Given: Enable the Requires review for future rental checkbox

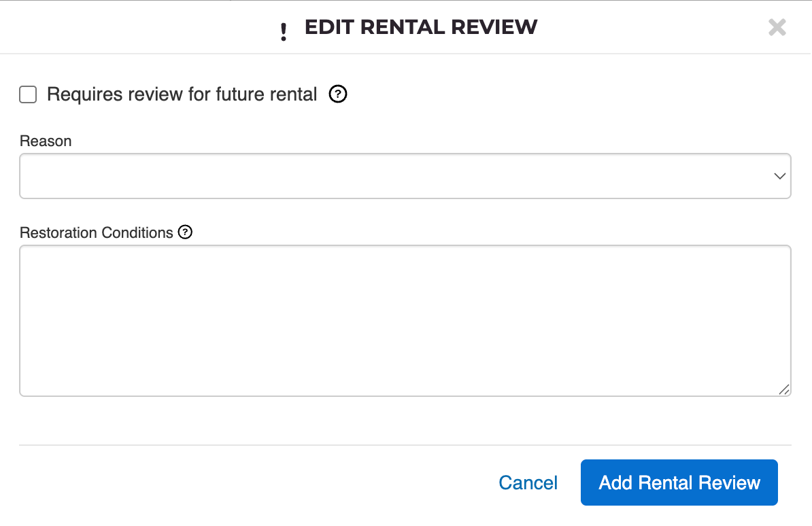Looking at the screenshot, I should 28,94.
